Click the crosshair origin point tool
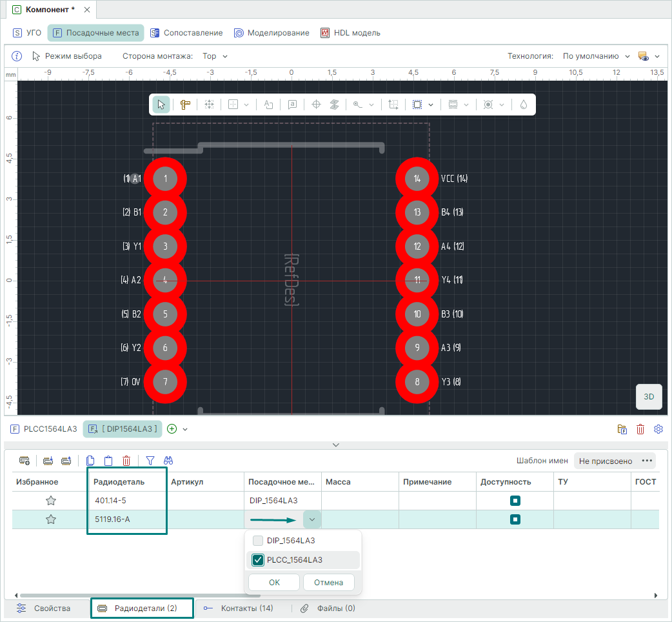 [316, 105]
